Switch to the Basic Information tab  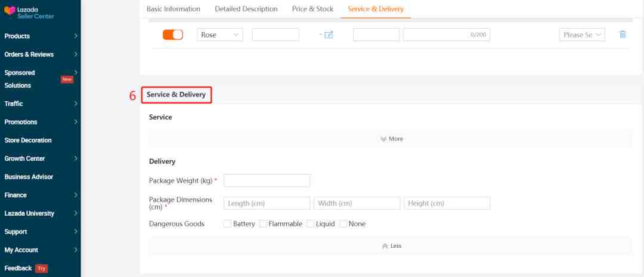click(x=174, y=9)
